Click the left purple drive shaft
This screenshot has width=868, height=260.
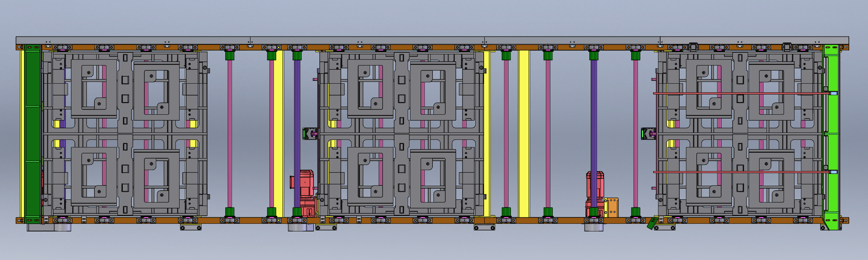tap(297, 134)
